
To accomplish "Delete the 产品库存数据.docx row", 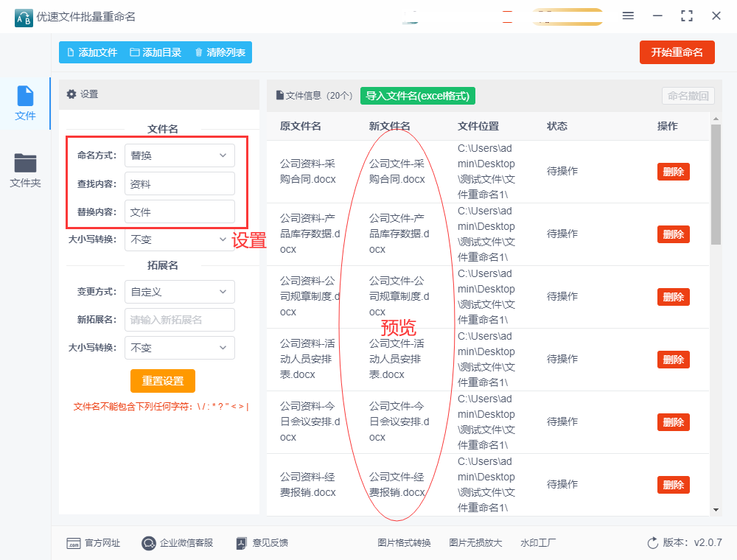I will [673, 234].
